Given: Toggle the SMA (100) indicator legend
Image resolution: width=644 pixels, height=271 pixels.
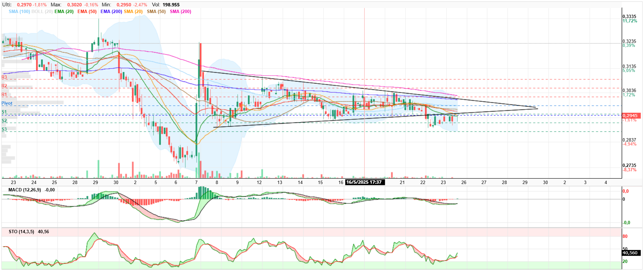Looking at the screenshot, I should (19, 12).
